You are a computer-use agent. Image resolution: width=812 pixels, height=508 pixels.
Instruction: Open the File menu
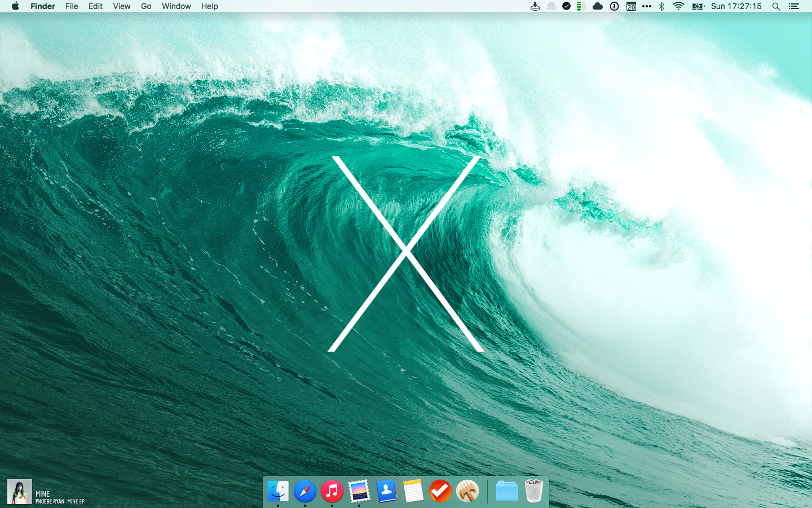click(72, 6)
